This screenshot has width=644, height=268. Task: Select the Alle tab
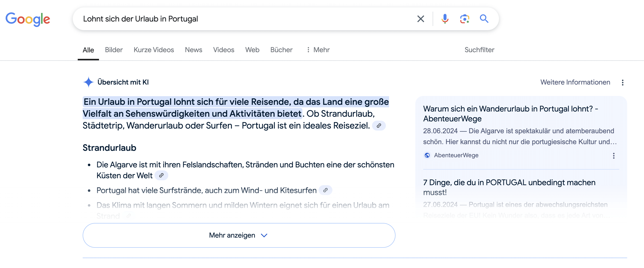88,50
